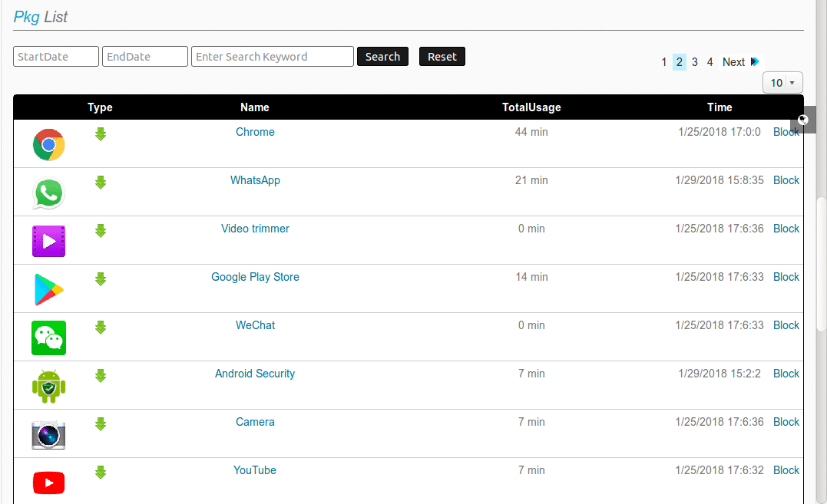The width and height of the screenshot is (827, 504).
Task: Open the Android Security name link
Action: pos(255,374)
